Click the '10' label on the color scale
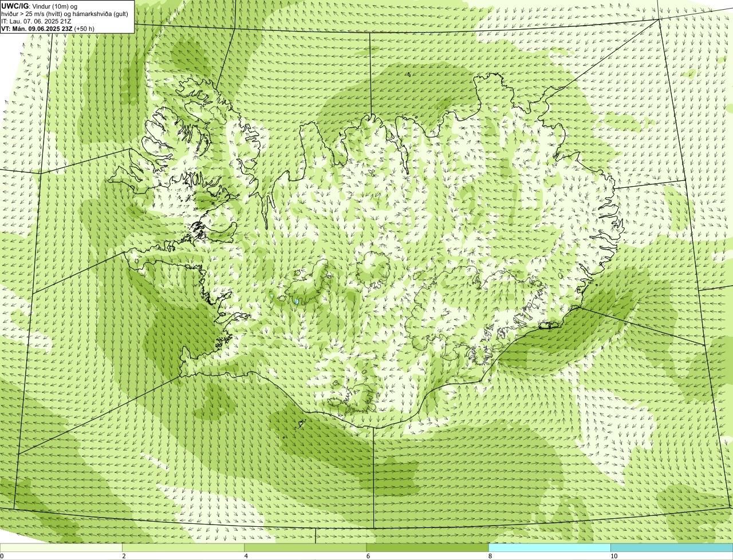The height and width of the screenshot is (560, 733). 613,556
